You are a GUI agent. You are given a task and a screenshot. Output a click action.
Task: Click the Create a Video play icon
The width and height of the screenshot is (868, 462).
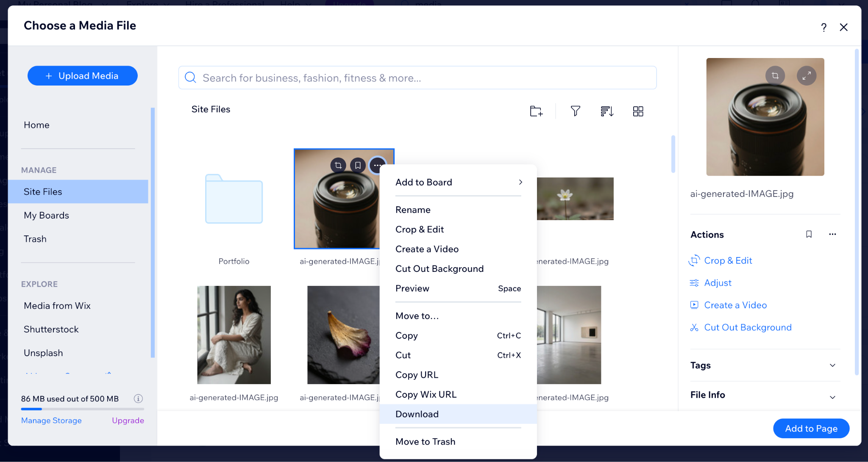pyautogui.click(x=694, y=305)
